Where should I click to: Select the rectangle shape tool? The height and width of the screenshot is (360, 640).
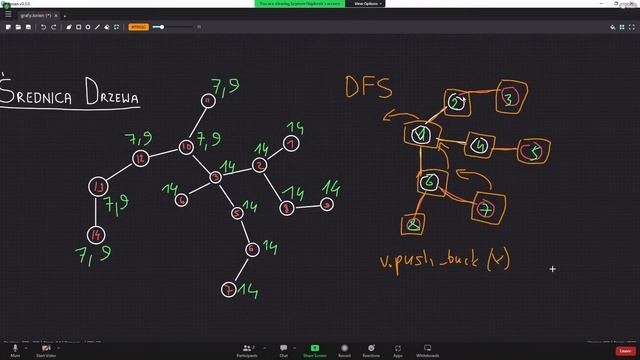click(x=78, y=27)
